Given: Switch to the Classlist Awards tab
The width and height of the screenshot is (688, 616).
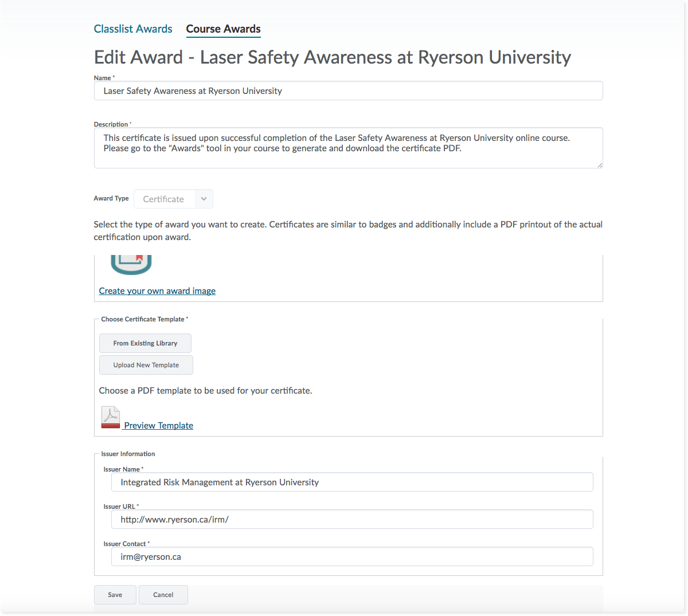Looking at the screenshot, I should click(133, 29).
